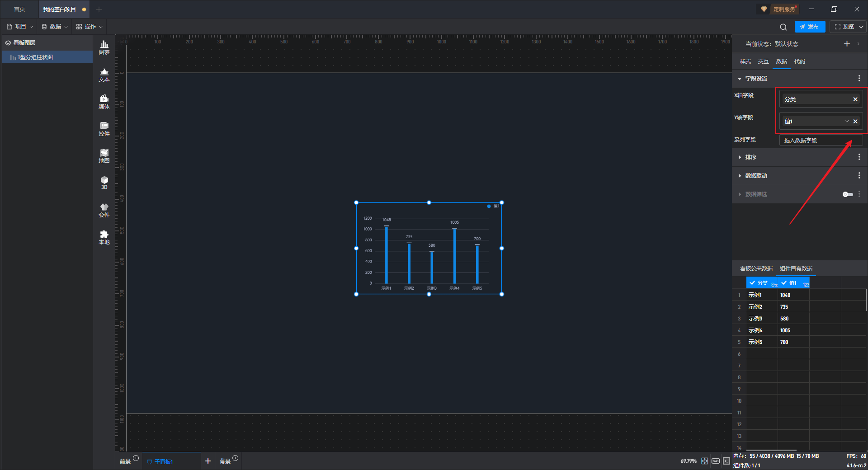Click the 预览 preview button
The image size is (868, 470).
[x=844, y=27]
